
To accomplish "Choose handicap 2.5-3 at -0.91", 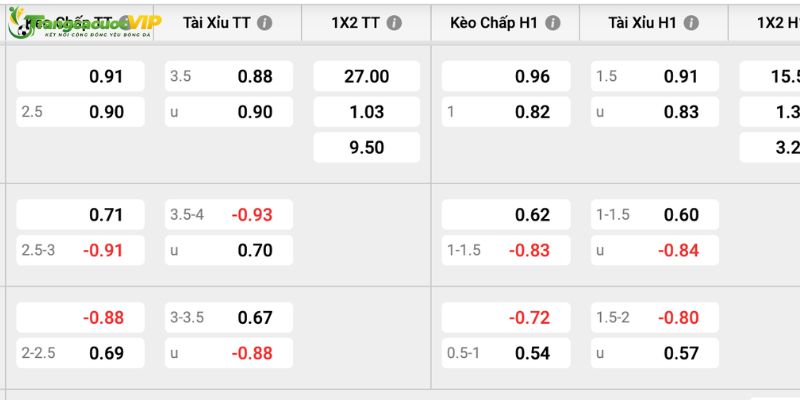I will (x=80, y=250).
